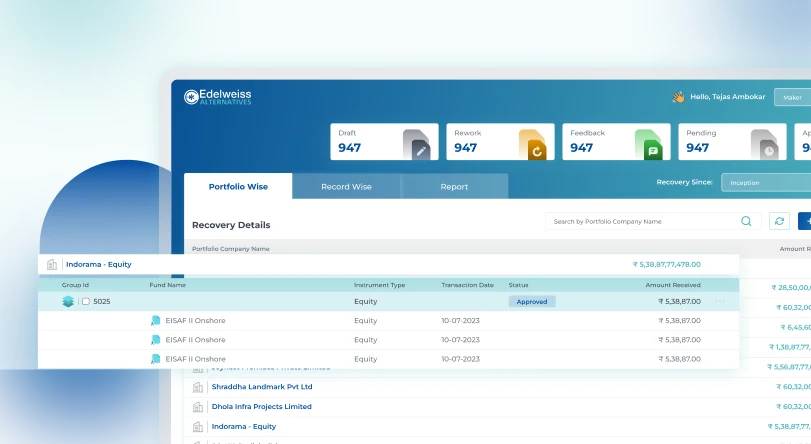Click the stacked layers icon for group 5025
Viewport: 811px width, 444px height.
click(68, 301)
